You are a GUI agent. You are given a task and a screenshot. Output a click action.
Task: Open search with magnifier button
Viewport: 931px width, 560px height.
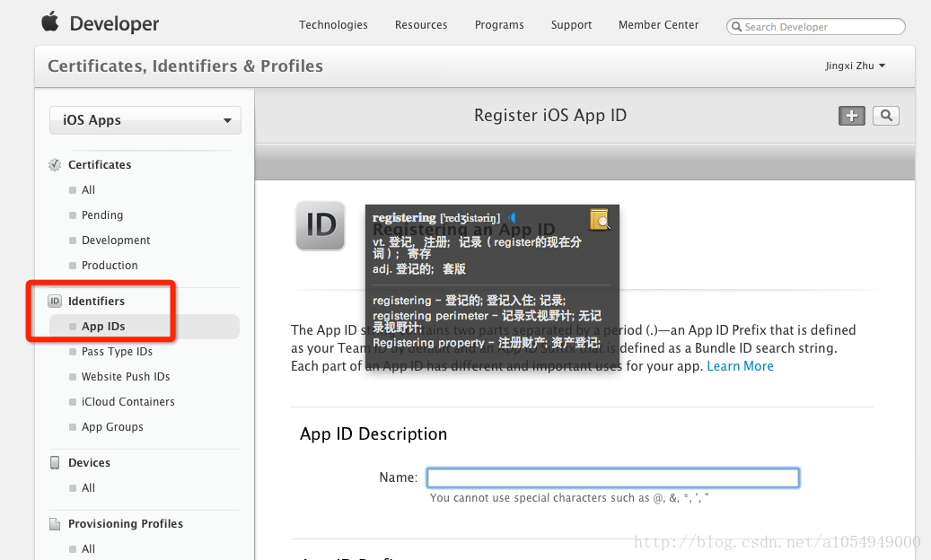click(886, 116)
